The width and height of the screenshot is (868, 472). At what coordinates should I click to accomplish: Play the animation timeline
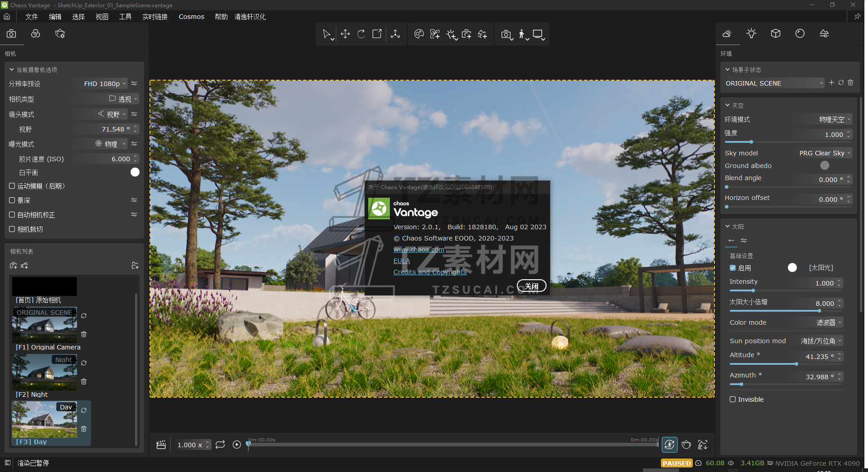(x=237, y=445)
